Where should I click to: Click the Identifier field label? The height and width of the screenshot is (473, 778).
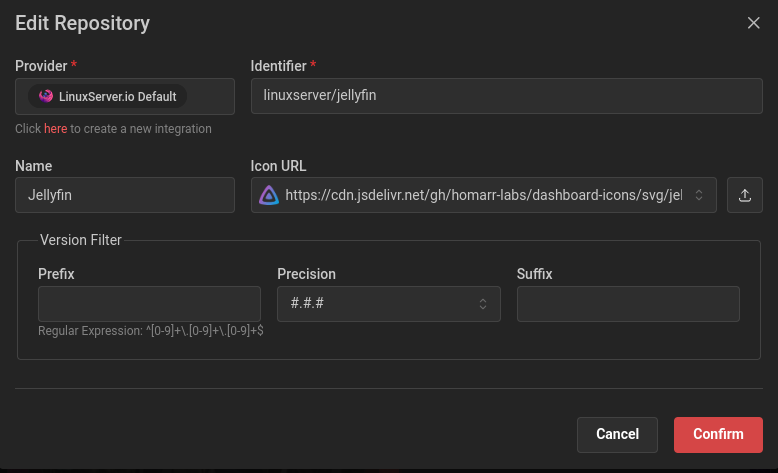point(278,66)
